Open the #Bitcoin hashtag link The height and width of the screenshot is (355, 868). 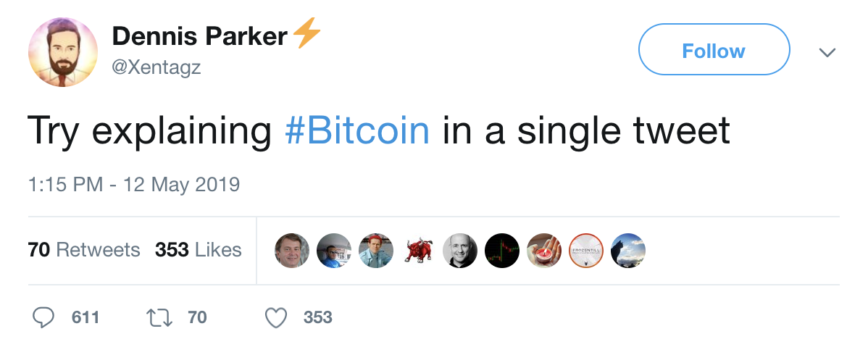coord(357,130)
